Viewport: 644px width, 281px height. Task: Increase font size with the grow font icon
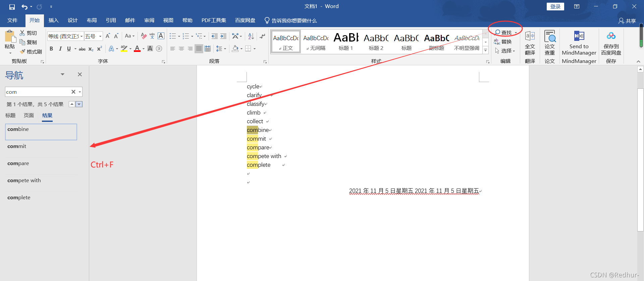pyautogui.click(x=108, y=36)
